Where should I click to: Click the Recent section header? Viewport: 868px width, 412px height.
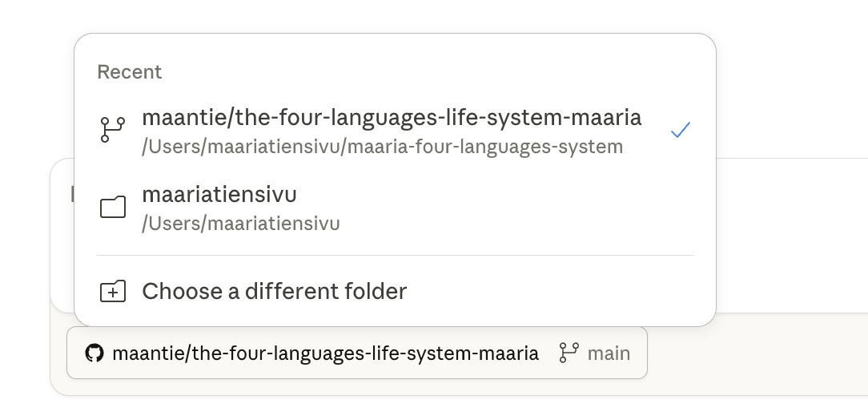click(130, 72)
